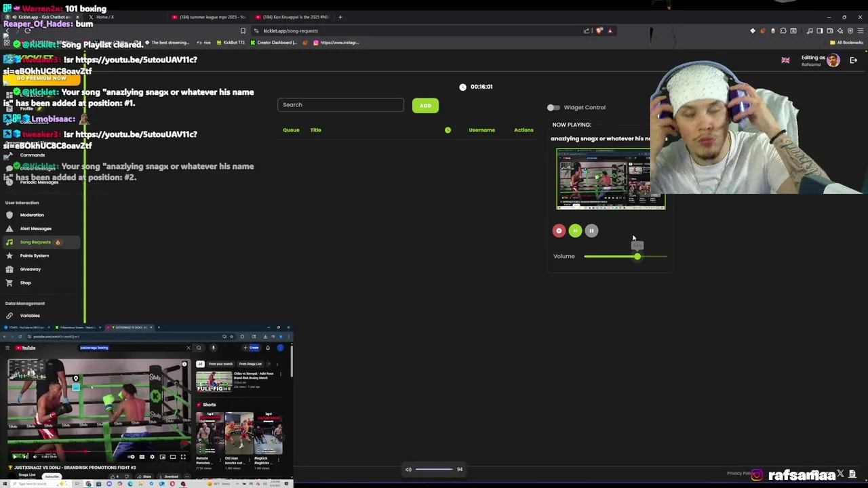This screenshot has width=868, height=488.
Task: Click the Variables link icon
Action: pyautogui.click(x=9, y=315)
